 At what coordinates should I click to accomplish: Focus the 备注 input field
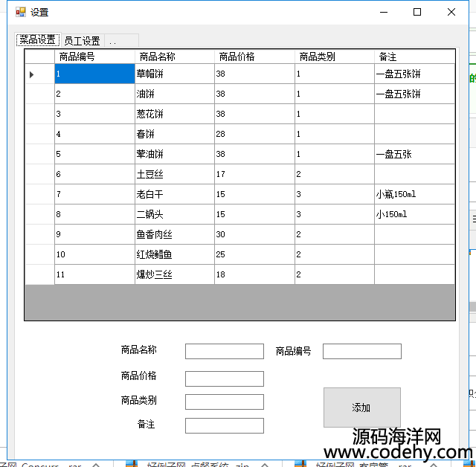(225, 425)
